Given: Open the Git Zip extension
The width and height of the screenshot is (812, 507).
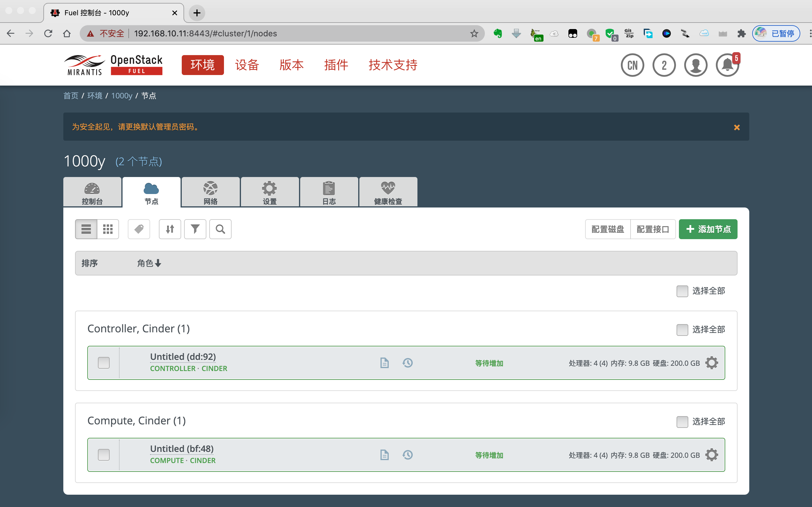Looking at the screenshot, I should coord(629,33).
